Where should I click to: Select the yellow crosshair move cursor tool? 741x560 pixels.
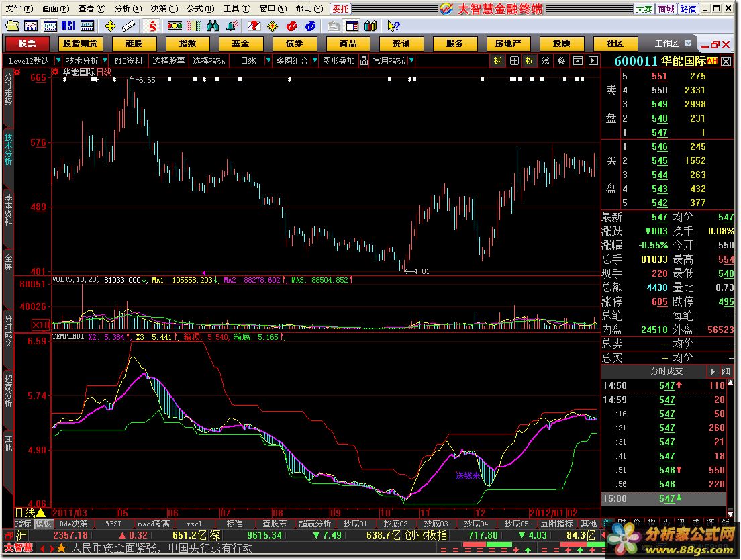110,26
